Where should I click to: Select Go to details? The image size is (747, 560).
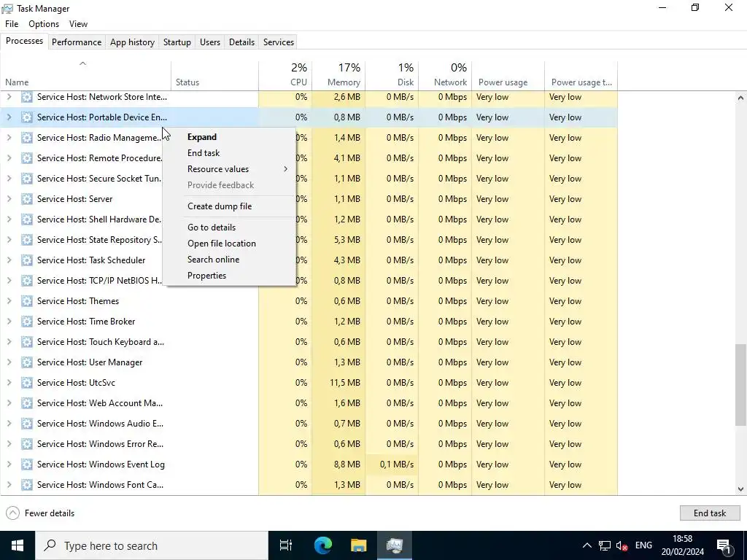coord(229,227)
